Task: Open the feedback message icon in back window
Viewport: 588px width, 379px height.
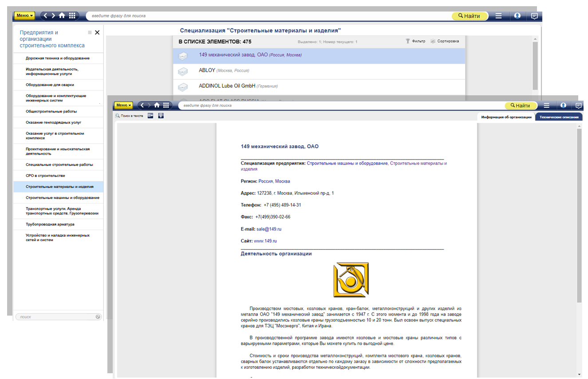Action: tap(534, 16)
